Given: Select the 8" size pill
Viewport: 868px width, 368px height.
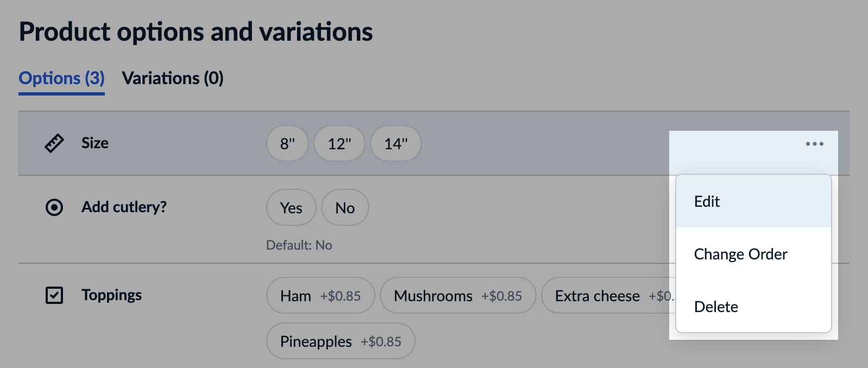Looking at the screenshot, I should click(287, 143).
